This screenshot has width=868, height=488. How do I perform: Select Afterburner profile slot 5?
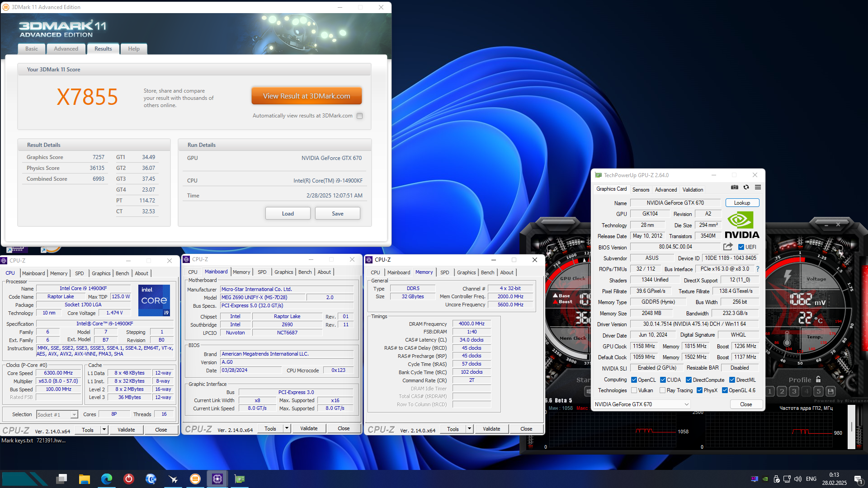(819, 391)
